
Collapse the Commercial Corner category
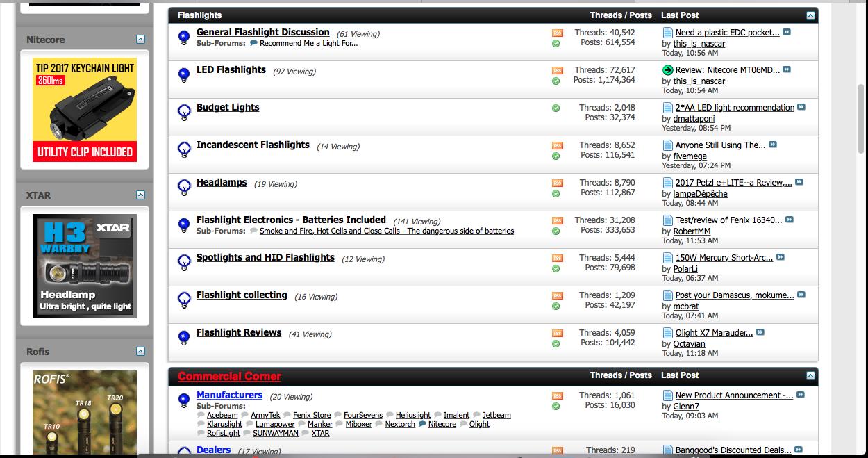(x=810, y=375)
